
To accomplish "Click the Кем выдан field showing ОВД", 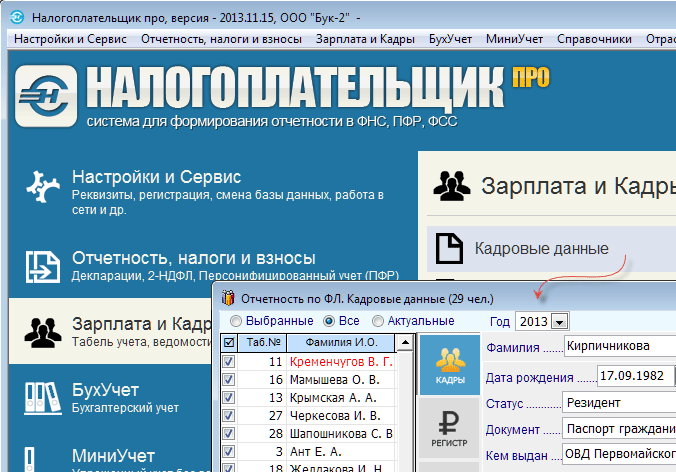I will [619, 454].
